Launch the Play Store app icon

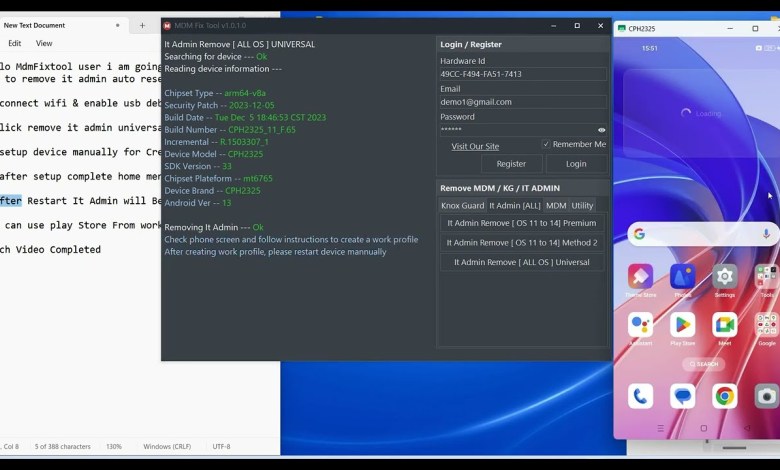683,325
